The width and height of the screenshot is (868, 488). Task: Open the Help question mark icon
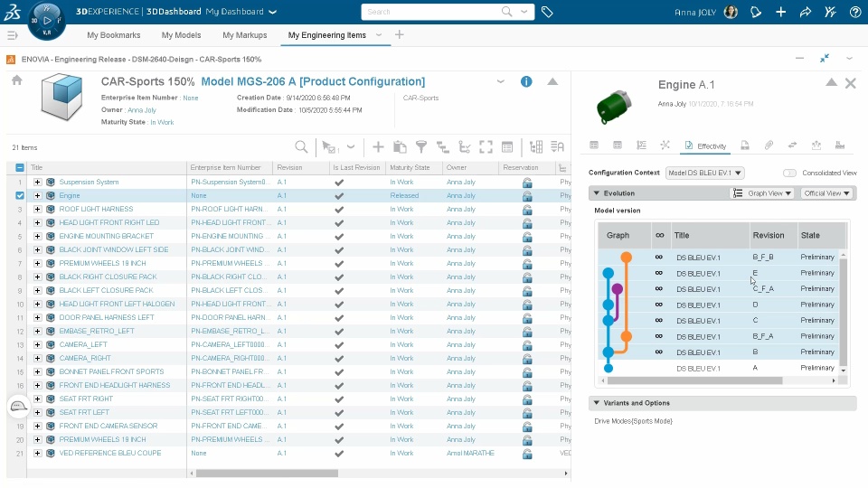[855, 12]
